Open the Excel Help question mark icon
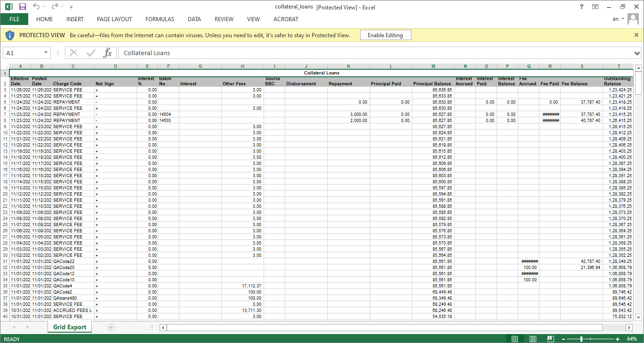Image resolution: width=644 pixels, height=343 pixels. (x=582, y=7)
